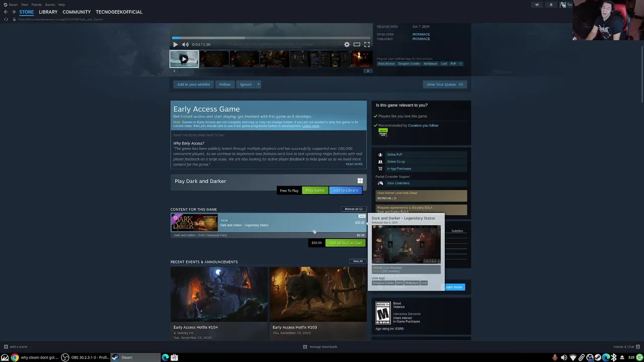This screenshot has height=362, width=644.
Task: Go forward with the right arrow
Action: (x=13, y=12)
